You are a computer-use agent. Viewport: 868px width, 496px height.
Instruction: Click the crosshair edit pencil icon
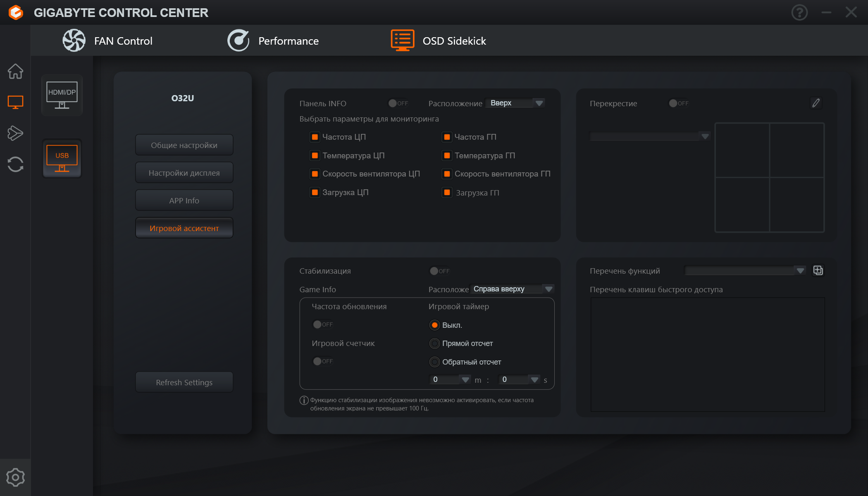[816, 103]
